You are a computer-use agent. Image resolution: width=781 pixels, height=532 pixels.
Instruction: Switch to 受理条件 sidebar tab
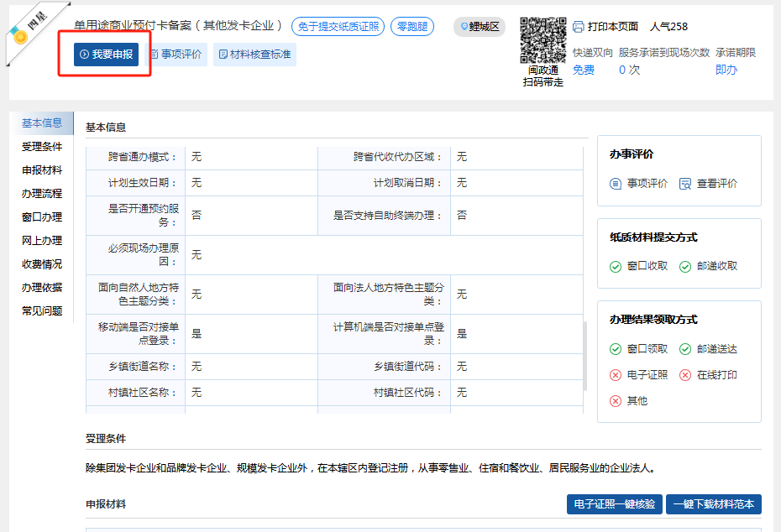[x=42, y=147]
